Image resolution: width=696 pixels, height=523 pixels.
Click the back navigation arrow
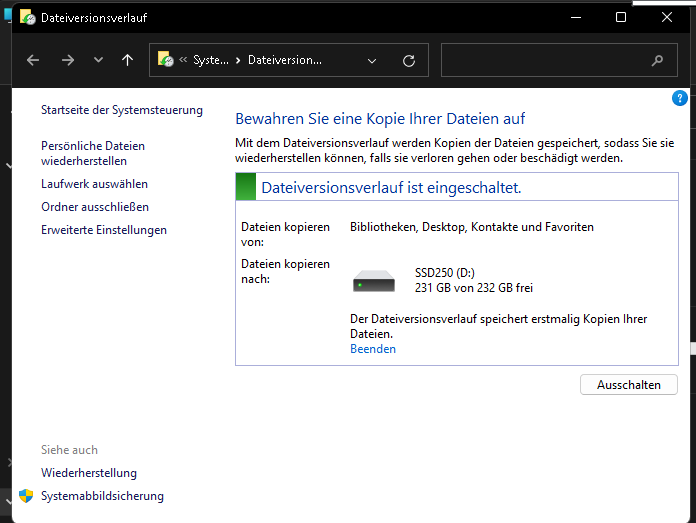click(33, 60)
